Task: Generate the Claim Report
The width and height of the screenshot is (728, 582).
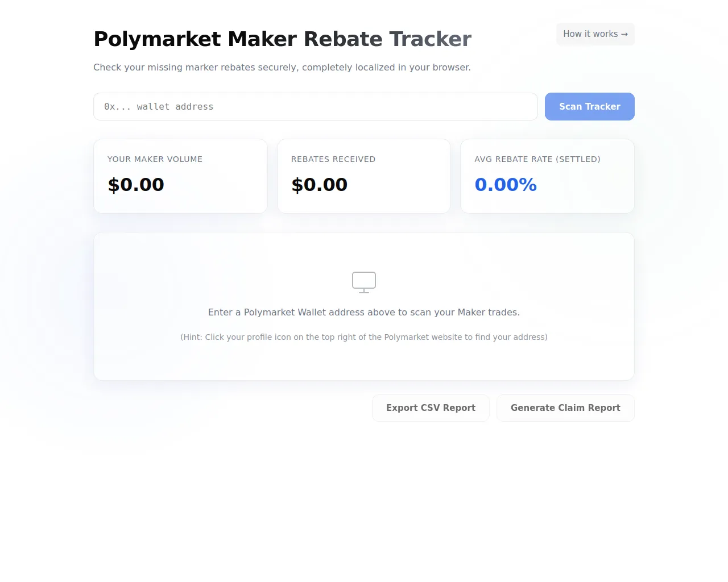Action: pos(565,408)
